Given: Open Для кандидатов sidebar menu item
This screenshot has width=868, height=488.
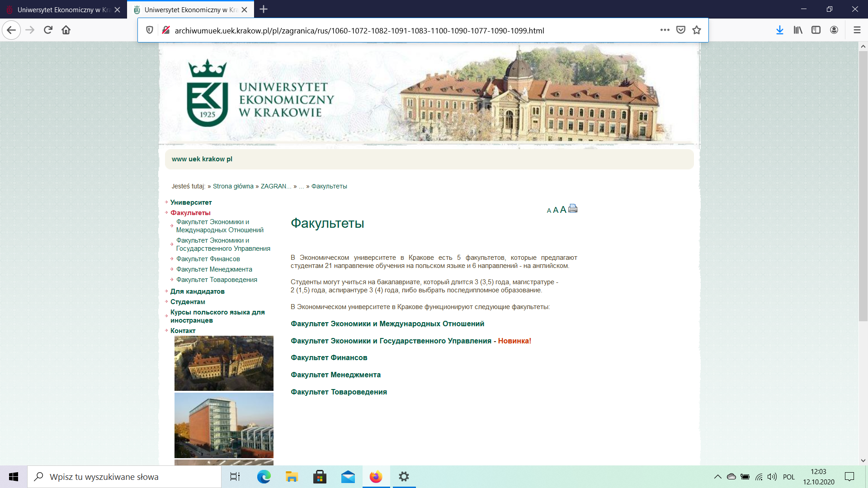Looking at the screenshot, I should [197, 291].
